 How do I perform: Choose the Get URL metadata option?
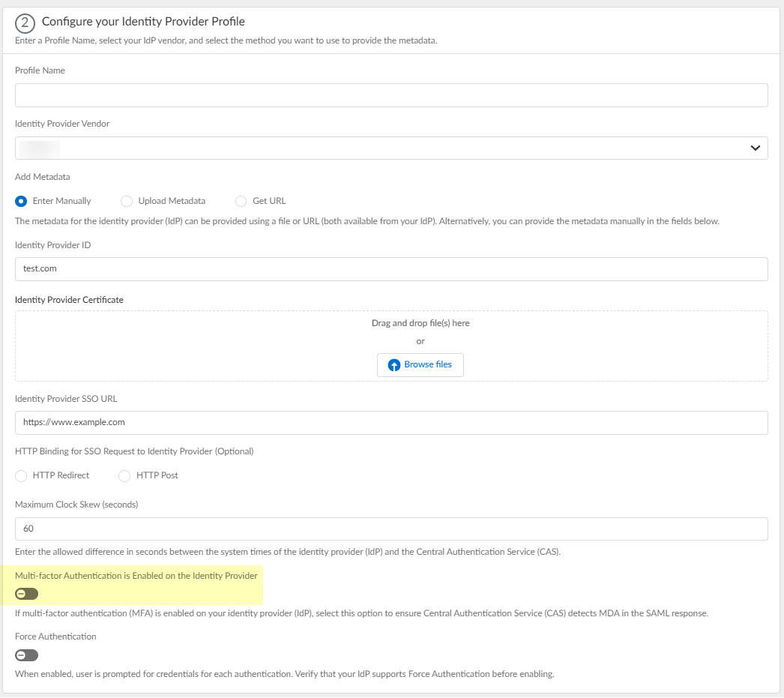pyautogui.click(x=241, y=201)
